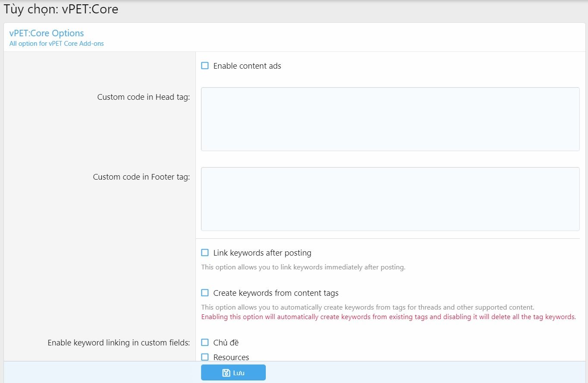Check the Create keywords from content tags box
The height and width of the screenshot is (383, 588).
(205, 293)
